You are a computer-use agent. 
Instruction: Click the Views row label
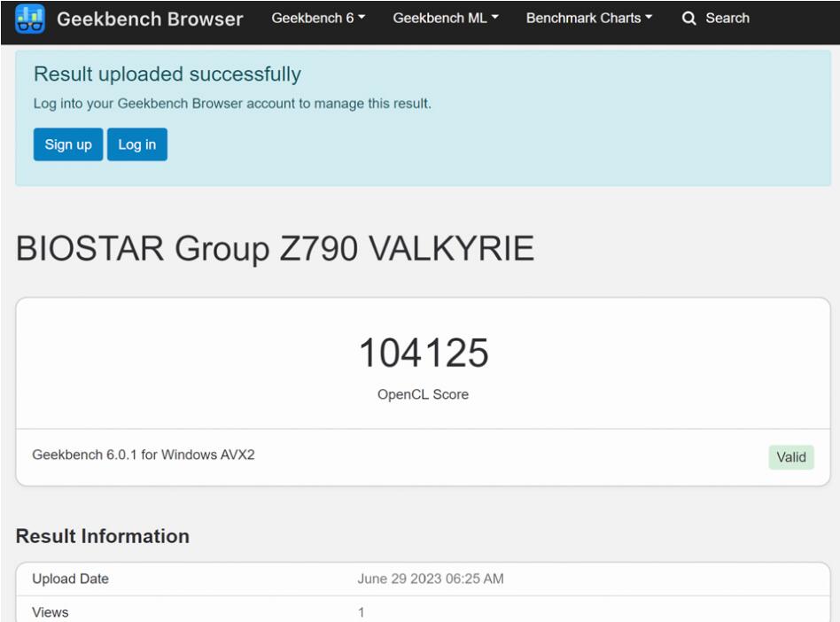(x=50, y=612)
